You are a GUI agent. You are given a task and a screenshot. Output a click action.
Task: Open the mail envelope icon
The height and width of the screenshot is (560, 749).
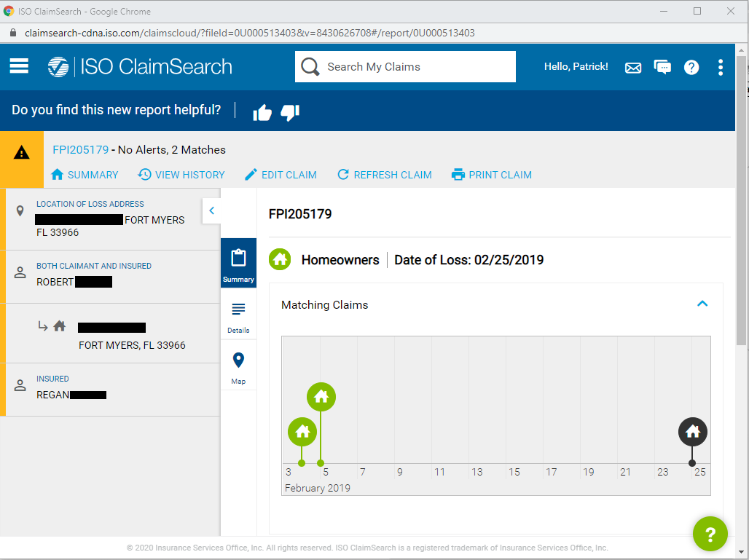[x=633, y=68]
